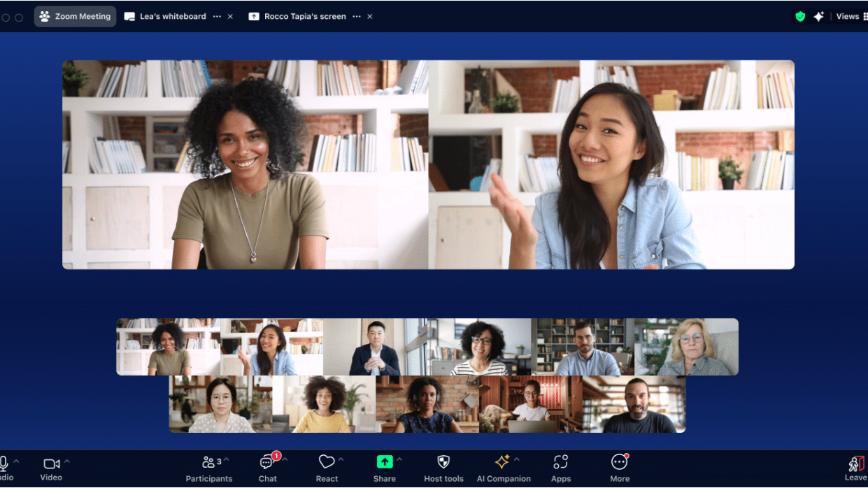Viewport: 868px width, 488px height.
Task: Open the Apps button
Action: click(x=561, y=468)
